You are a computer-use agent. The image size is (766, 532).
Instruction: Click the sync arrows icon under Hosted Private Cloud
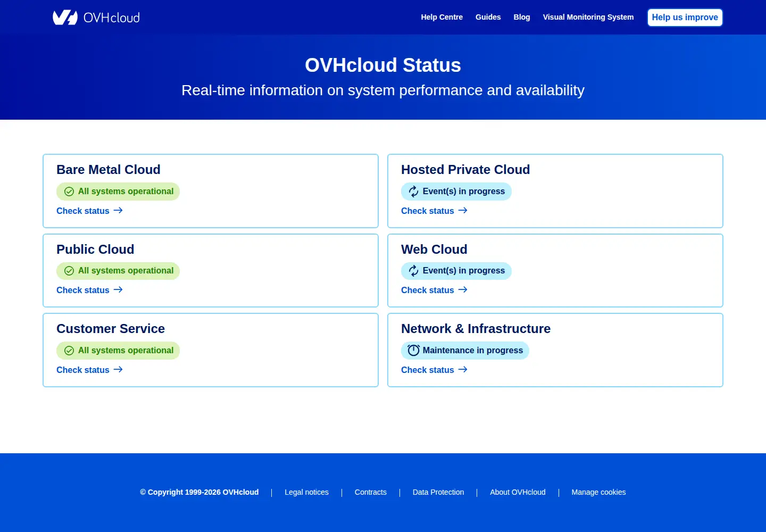[414, 192]
